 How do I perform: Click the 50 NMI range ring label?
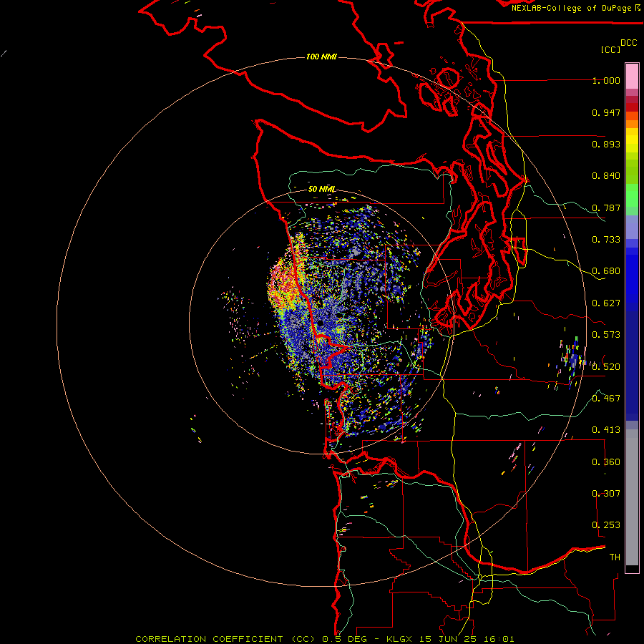(x=321, y=189)
